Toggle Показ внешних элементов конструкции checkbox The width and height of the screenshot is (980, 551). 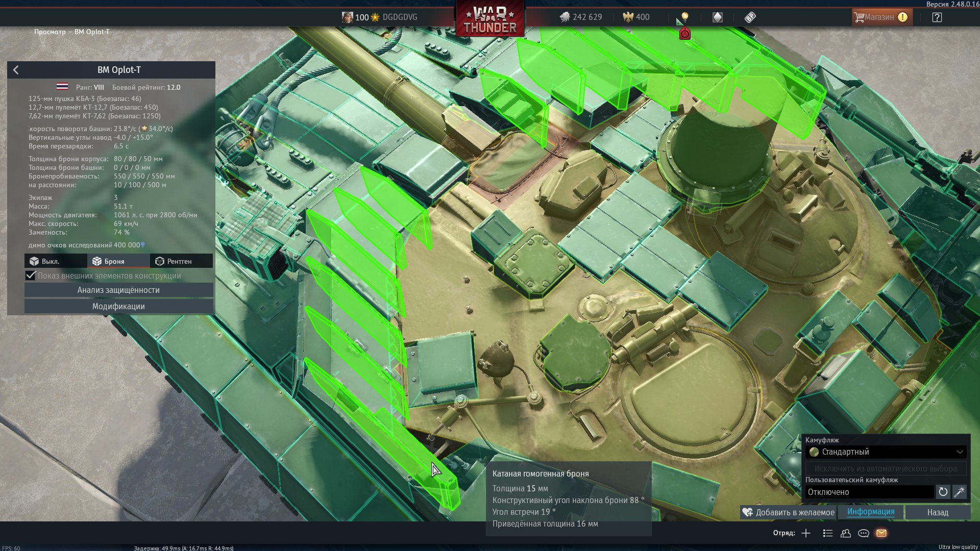pos(31,275)
